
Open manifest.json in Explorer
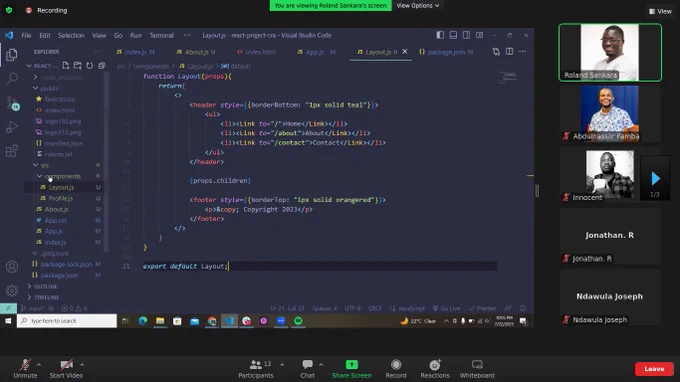[63, 143]
